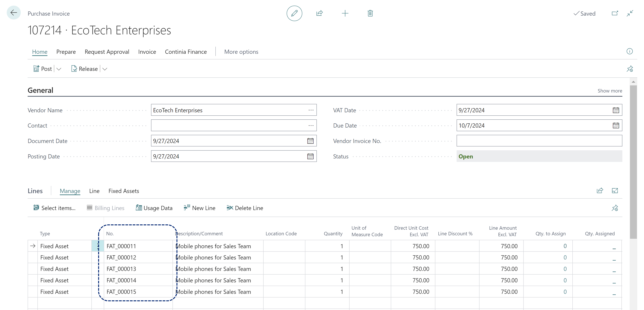Image resolution: width=644 pixels, height=310 pixels.
Task: Open Document Date calendar picker
Action: (x=310, y=141)
